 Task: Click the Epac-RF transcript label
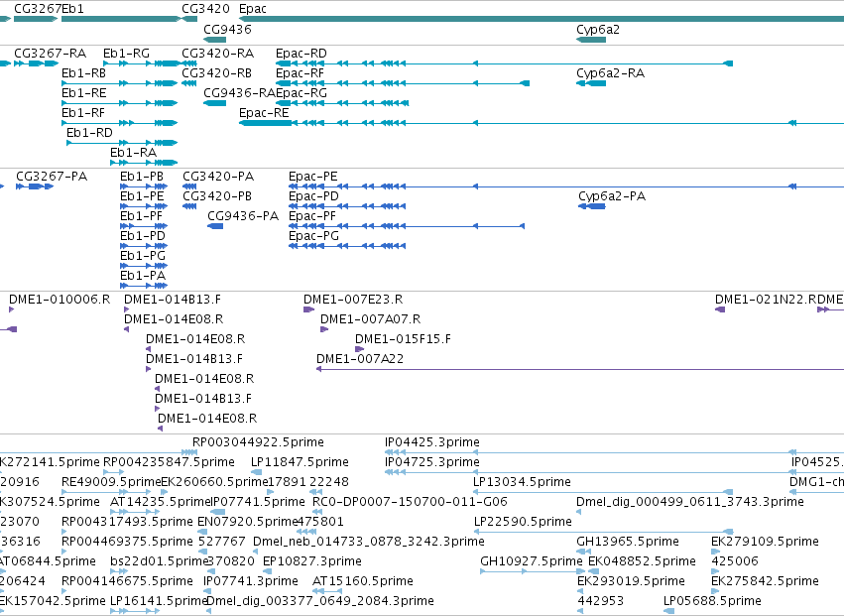pos(300,73)
